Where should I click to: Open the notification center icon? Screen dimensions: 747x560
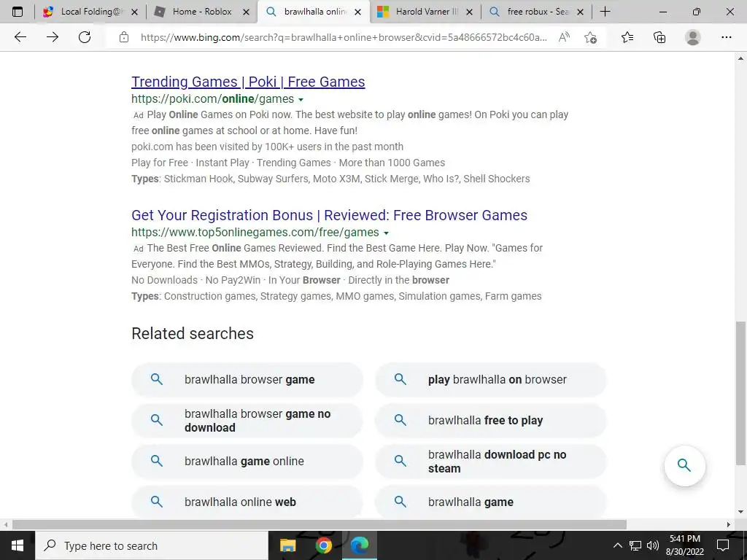723,545
